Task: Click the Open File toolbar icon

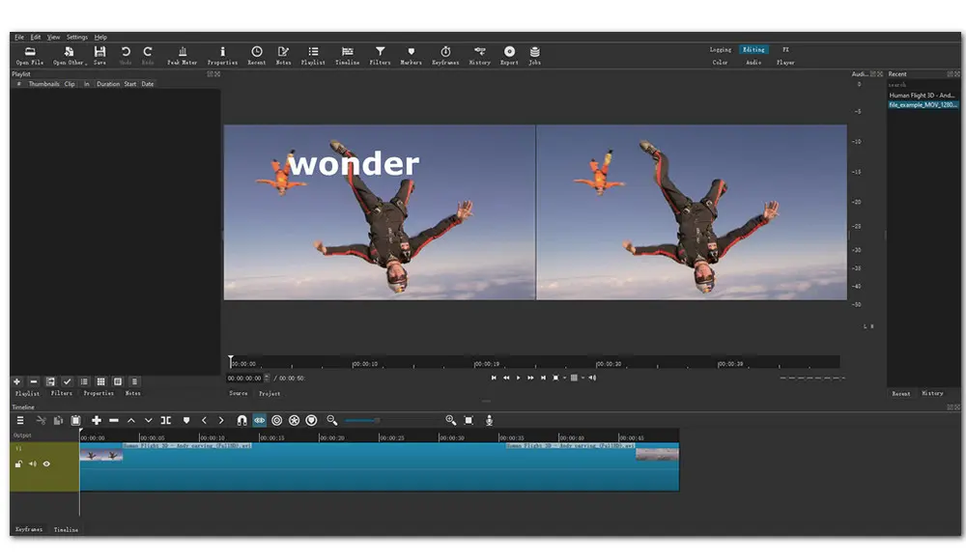Action: [30, 55]
